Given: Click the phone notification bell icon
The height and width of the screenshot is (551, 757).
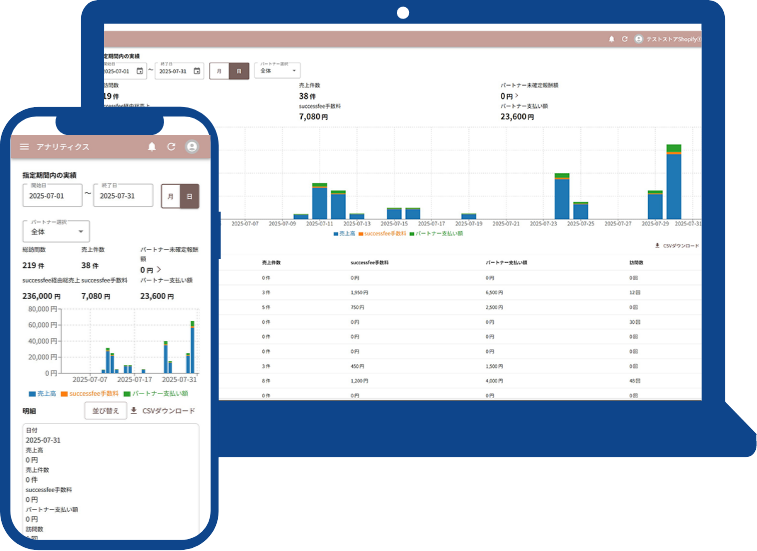Looking at the screenshot, I should pos(152,147).
